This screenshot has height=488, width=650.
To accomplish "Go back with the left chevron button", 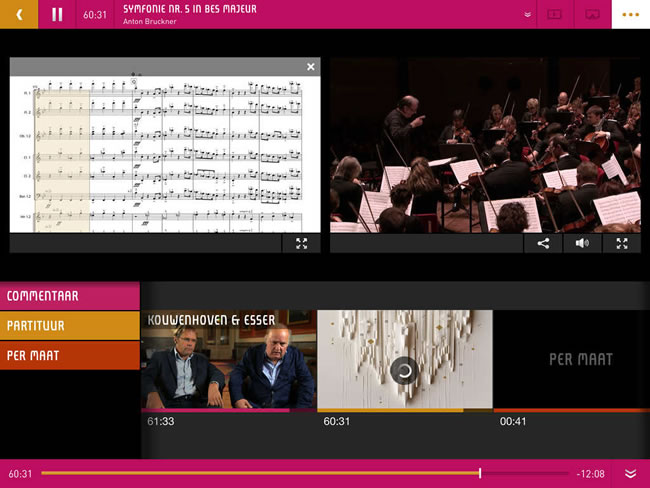I will point(19,15).
